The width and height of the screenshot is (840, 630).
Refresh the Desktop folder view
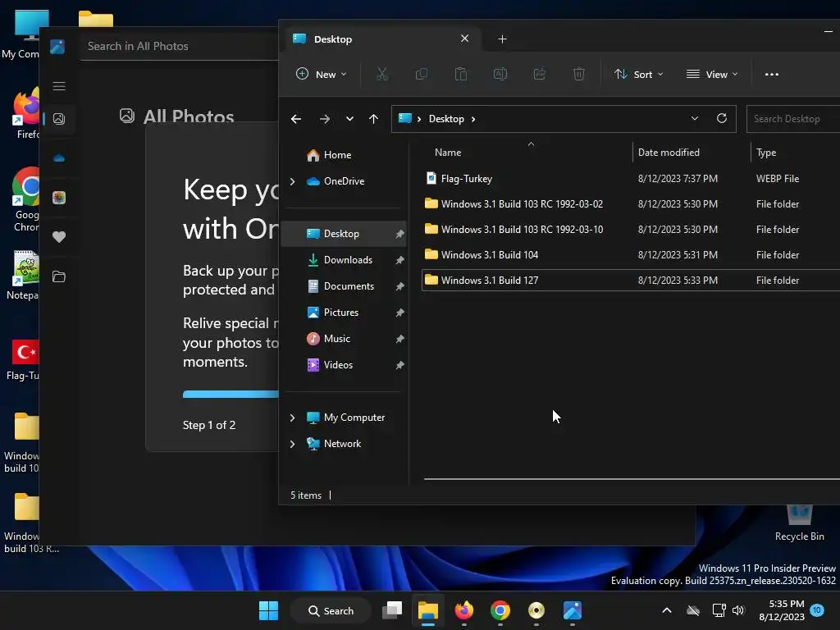[722, 118]
